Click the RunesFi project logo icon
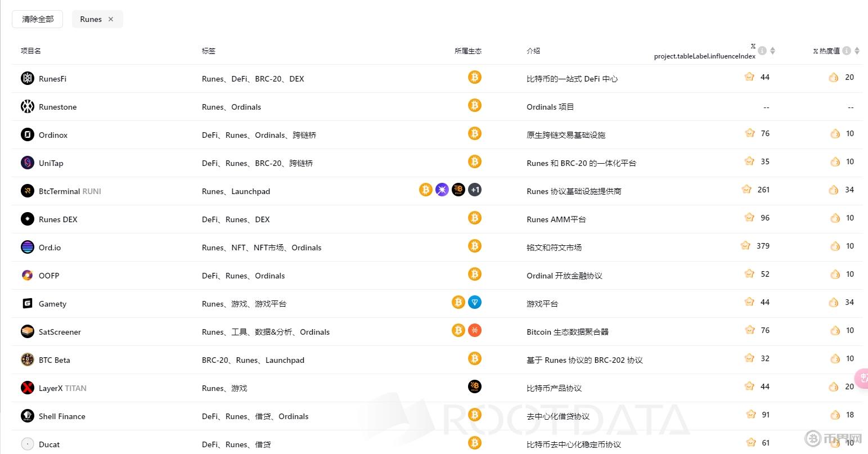868x454 pixels. [x=28, y=78]
